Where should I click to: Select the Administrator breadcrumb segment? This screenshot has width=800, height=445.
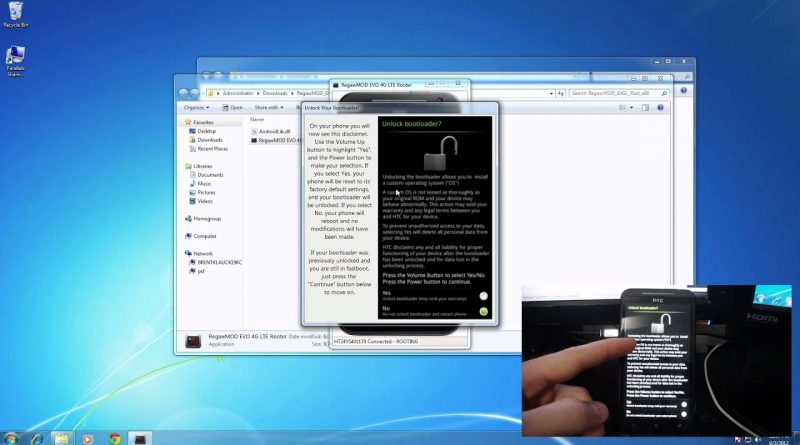pyautogui.click(x=238, y=93)
